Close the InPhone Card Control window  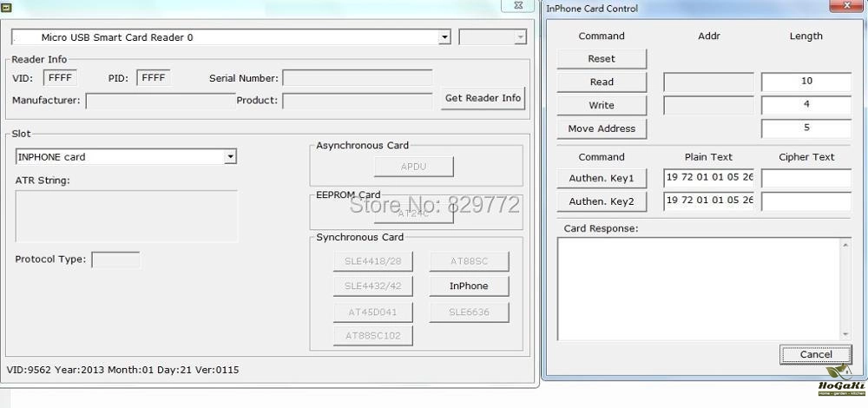(848, 5)
